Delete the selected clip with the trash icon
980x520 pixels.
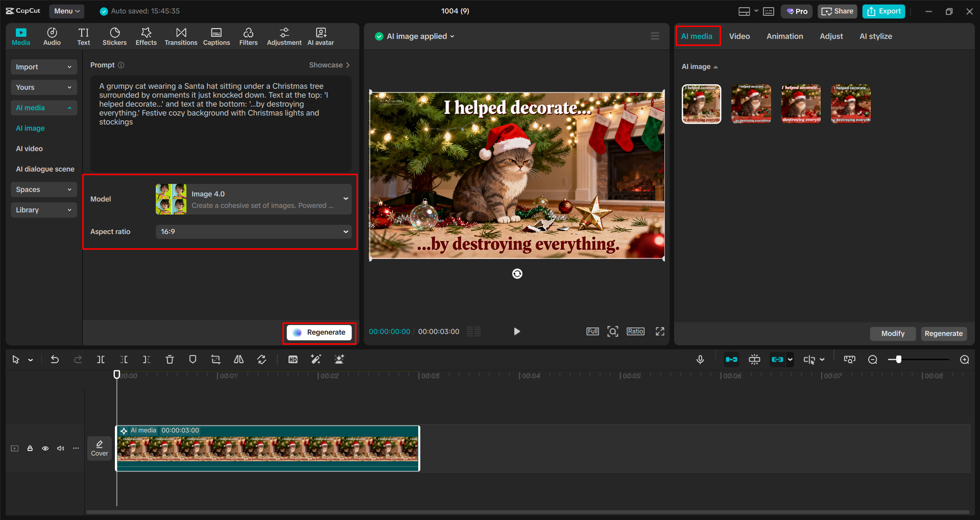coord(170,359)
